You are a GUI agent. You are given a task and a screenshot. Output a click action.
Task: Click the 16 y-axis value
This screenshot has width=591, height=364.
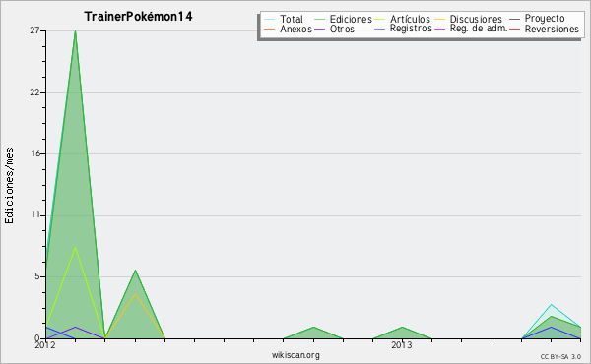(x=35, y=153)
